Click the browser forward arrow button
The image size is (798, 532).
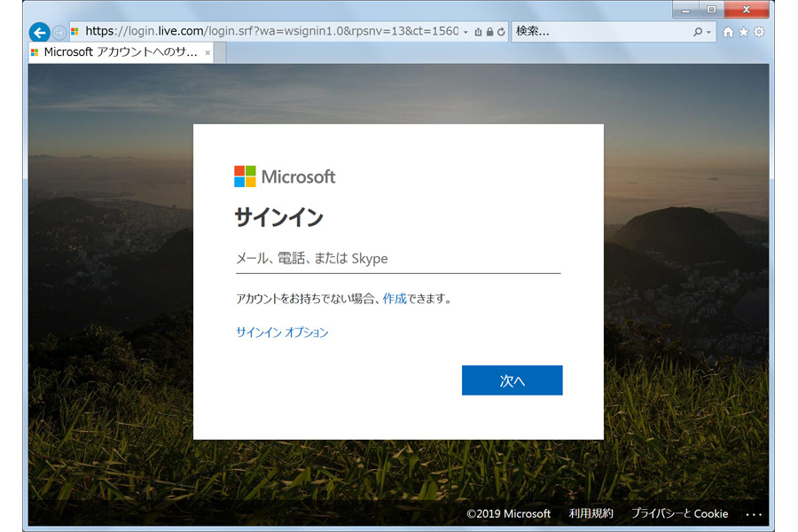(59, 33)
